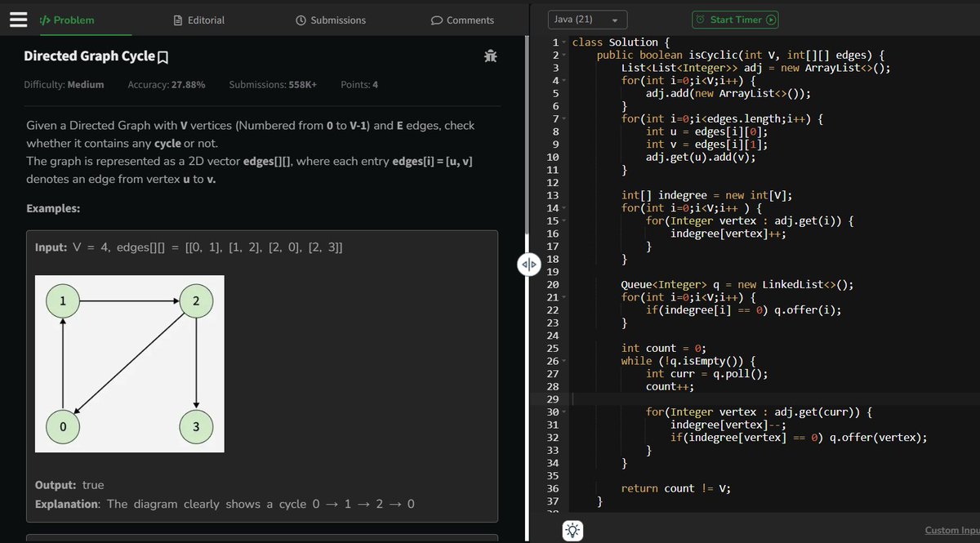This screenshot has height=543, width=980.
Task: Click graph node 0 in the diagram
Action: click(63, 426)
